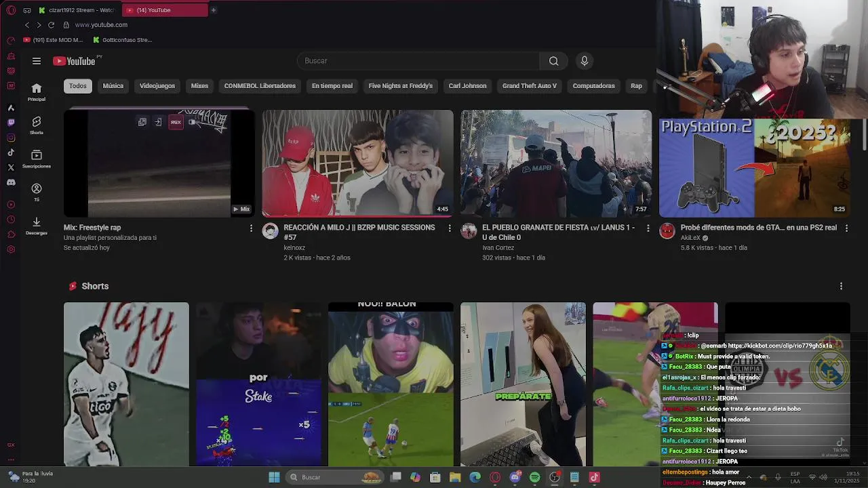868x488 pixels.
Task: Click the magnifier search button
Action: click(x=554, y=61)
